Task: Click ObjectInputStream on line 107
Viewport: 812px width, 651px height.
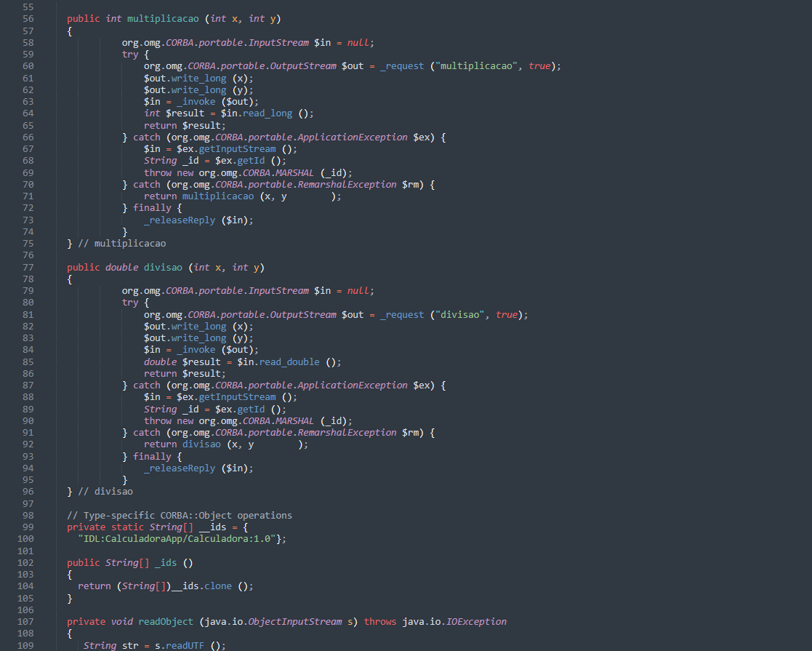Action: (x=294, y=621)
